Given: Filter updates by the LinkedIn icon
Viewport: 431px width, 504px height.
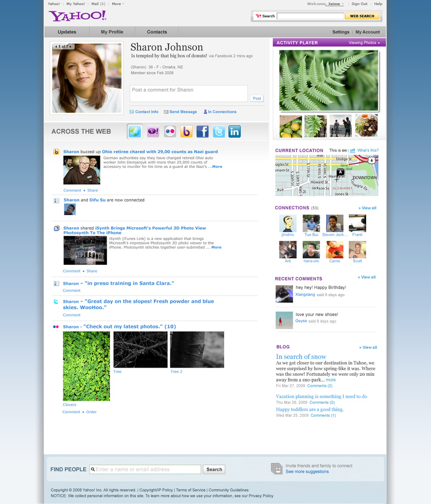Looking at the screenshot, I should pos(235,131).
